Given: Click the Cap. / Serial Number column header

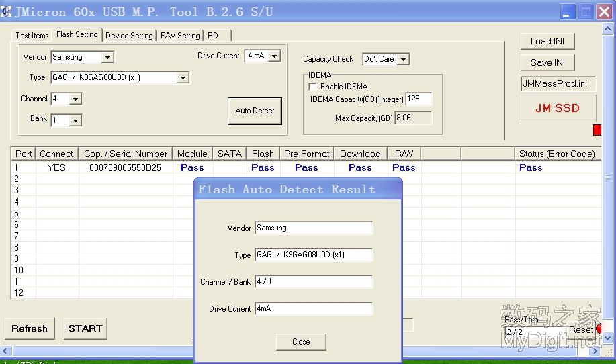Looking at the screenshot, I should point(126,154).
